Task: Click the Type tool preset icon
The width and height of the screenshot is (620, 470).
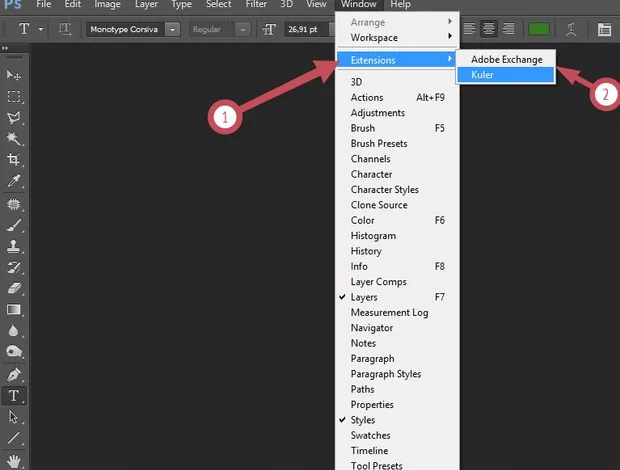Action: point(24,29)
